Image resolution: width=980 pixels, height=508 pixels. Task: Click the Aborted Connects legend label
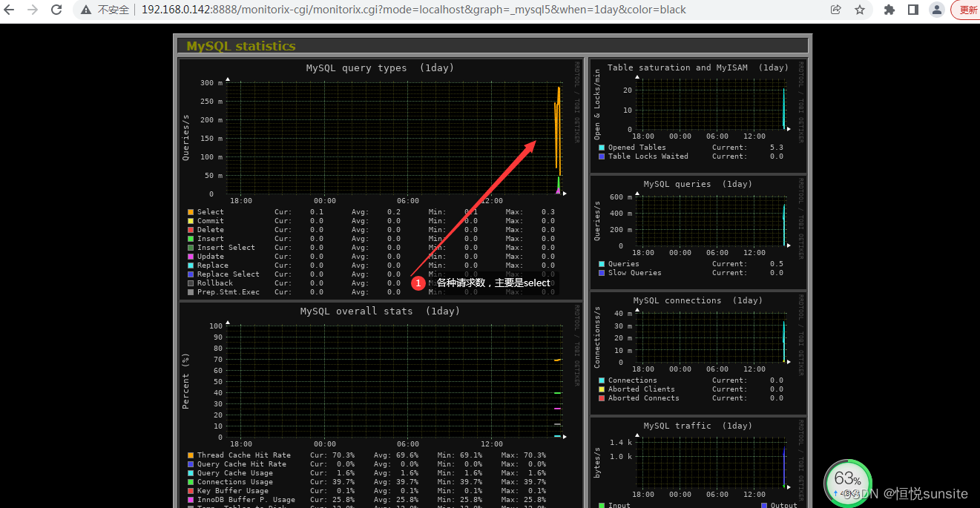(644, 398)
